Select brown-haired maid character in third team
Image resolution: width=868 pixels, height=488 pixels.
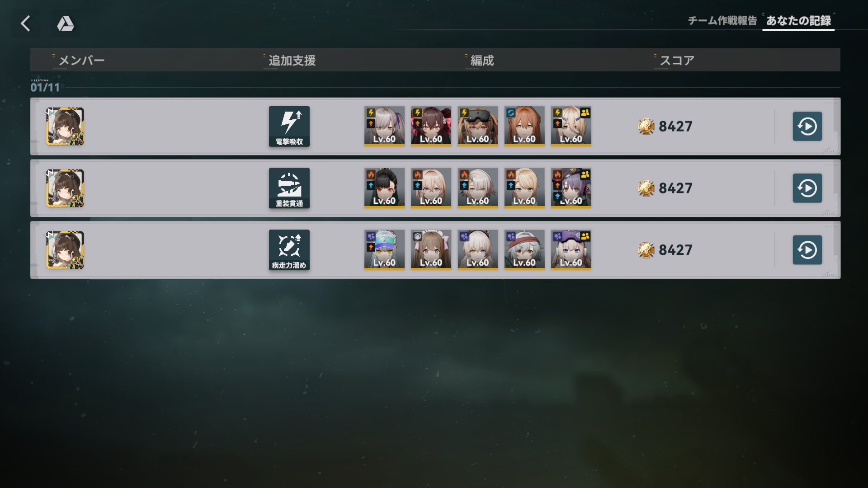click(x=431, y=250)
